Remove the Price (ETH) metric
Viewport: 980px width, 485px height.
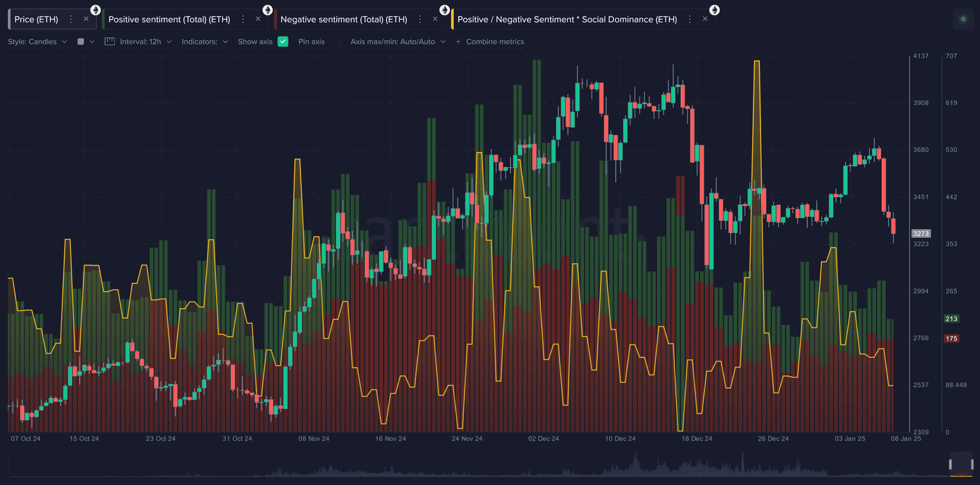[x=86, y=19]
